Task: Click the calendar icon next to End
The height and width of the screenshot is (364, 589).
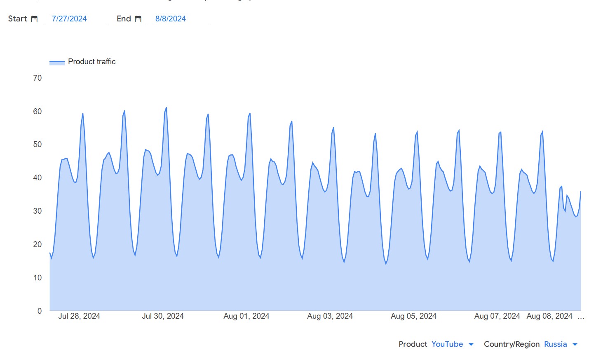Action: [x=138, y=19]
